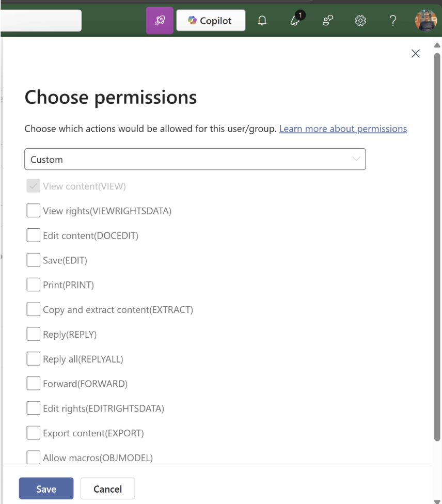Open the user profile avatar
Image resolution: width=442 pixels, height=504 pixels.
tap(426, 21)
